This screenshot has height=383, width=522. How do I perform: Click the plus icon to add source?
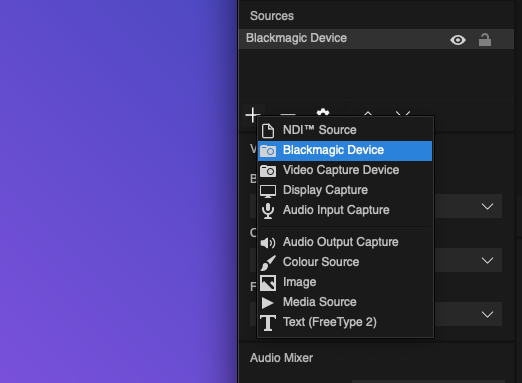(x=253, y=115)
